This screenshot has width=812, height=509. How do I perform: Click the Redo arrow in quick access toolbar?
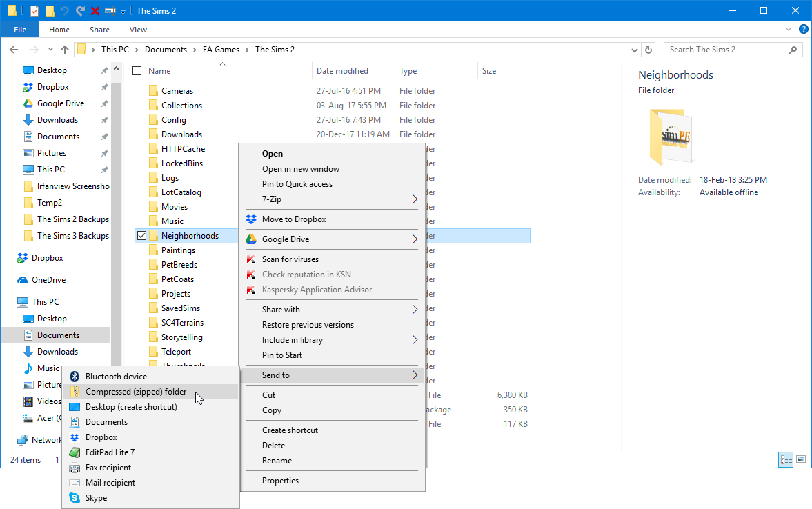click(x=80, y=11)
